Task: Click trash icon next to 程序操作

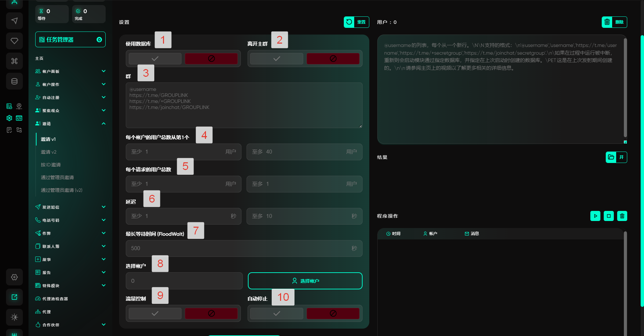Action: [x=622, y=216]
